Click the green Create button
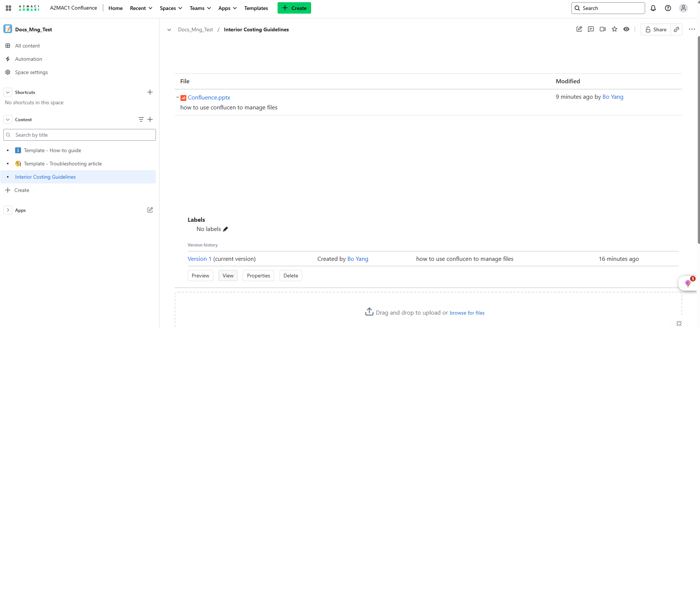700x599 pixels. point(294,8)
